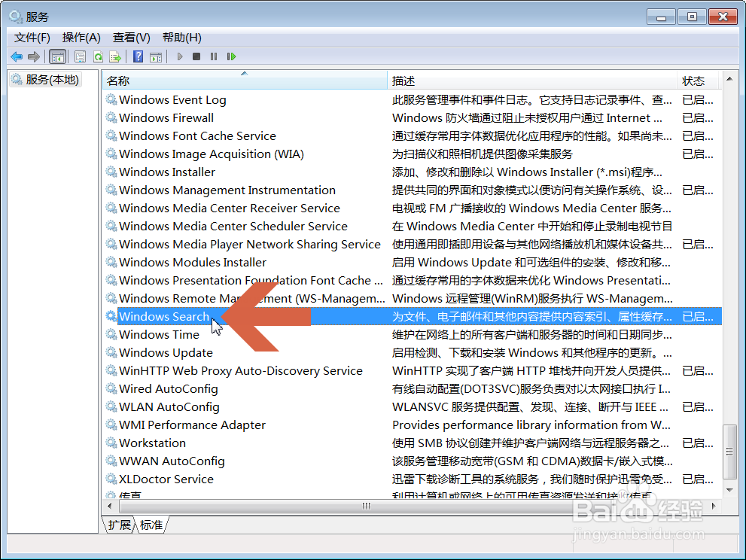Select 服务(本地) in the tree
Screen dimensions: 746x560
pos(46,80)
